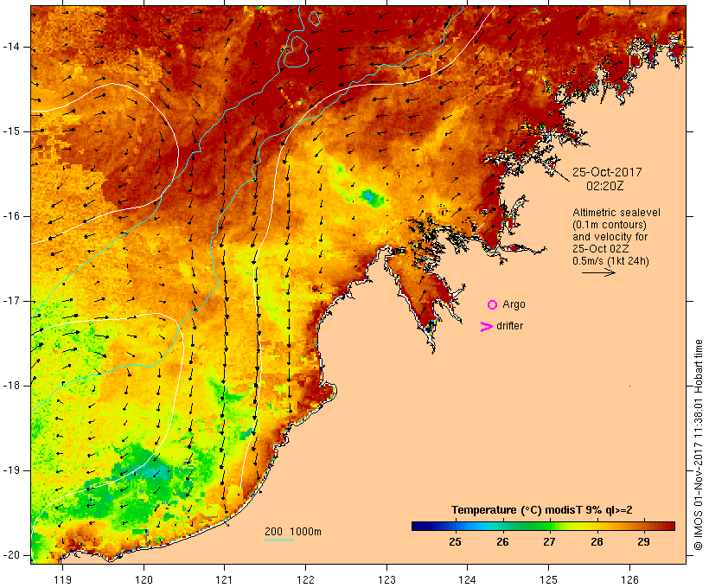Click the date label 25-Oct-2017
Image resolution: width=709 pixels, height=588 pixels.
click(x=607, y=172)
